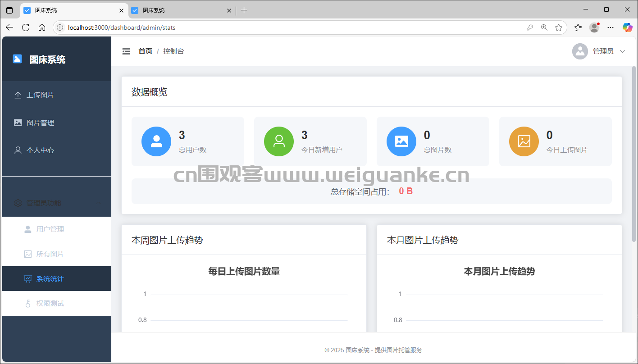Click the 本月图片上传趋势 card title
The width and height of the screenshot is (638, 364).
[x=423, y=240]
